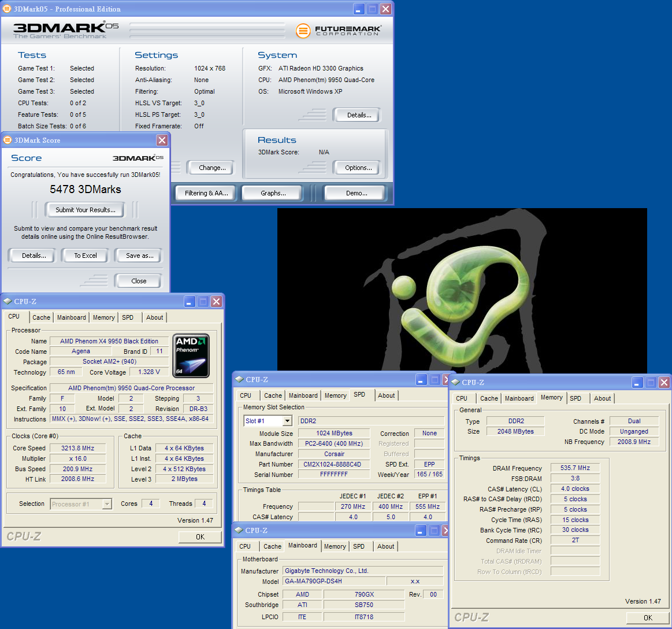The height and width of the screenshot is (629, 672).
Task: Open the Slot #1 memory slot dropdown
Action: coord(287,421)
